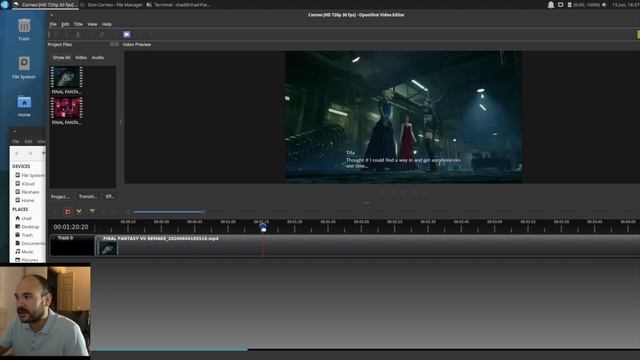The width and height of the screenshot is (640, 360).
Task: Open the Title menu in OpenShot
Action: [78, 24]
